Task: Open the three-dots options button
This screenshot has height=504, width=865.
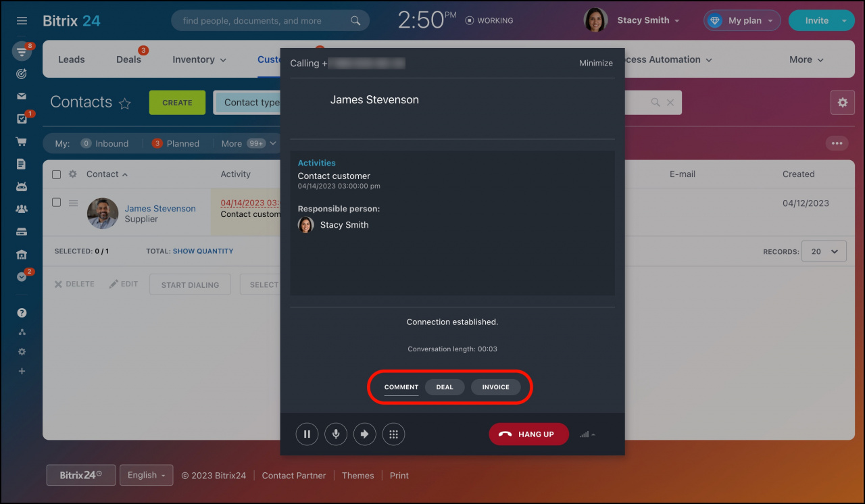Action: (x=837, y=143)
